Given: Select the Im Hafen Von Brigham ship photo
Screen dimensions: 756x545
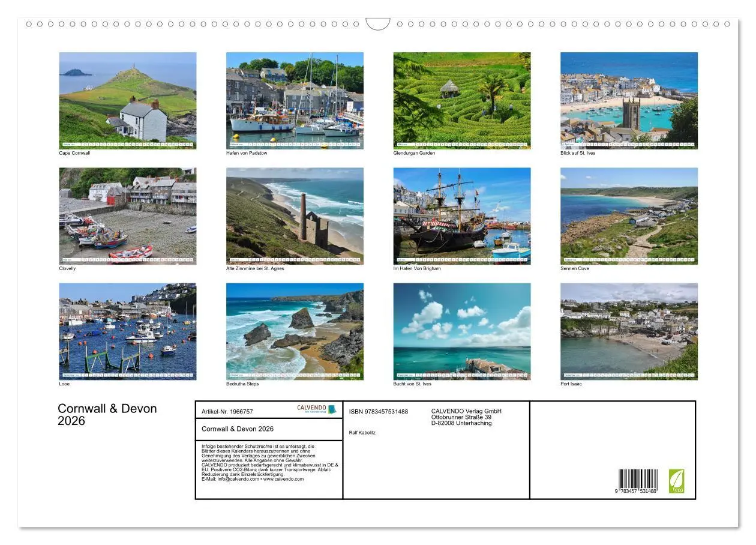Looking at the screenshot, I should click(462, 215).
